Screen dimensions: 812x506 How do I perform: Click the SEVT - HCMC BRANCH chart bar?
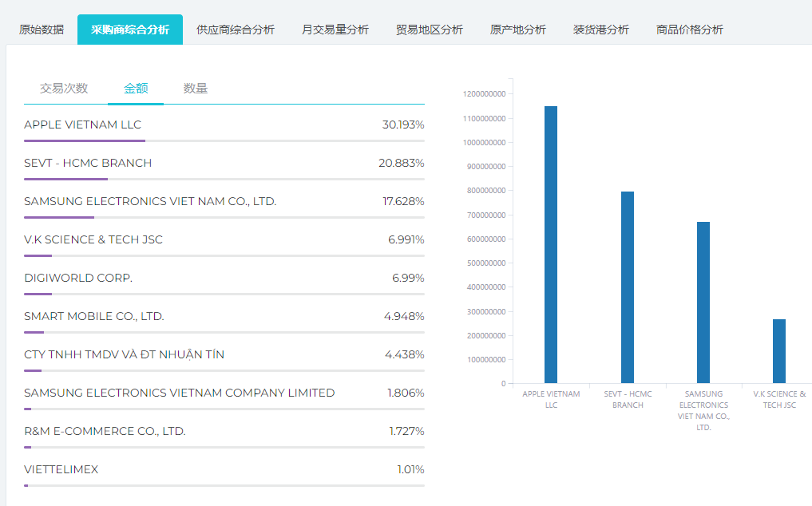pyautogui.click(x=628, y=287)
